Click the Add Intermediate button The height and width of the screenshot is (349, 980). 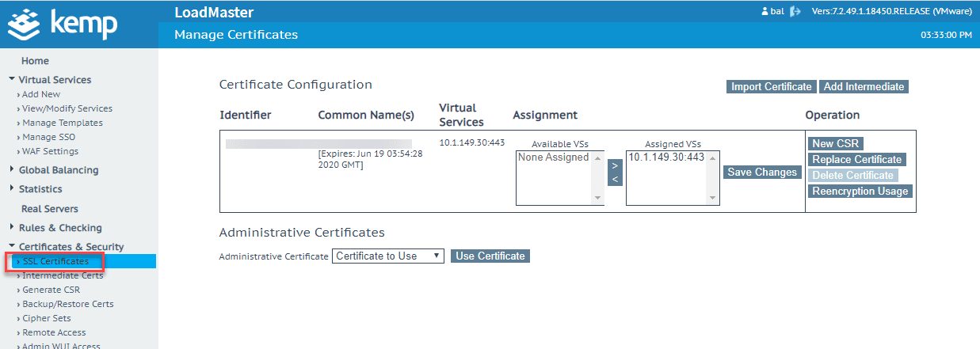coord(864,87)
